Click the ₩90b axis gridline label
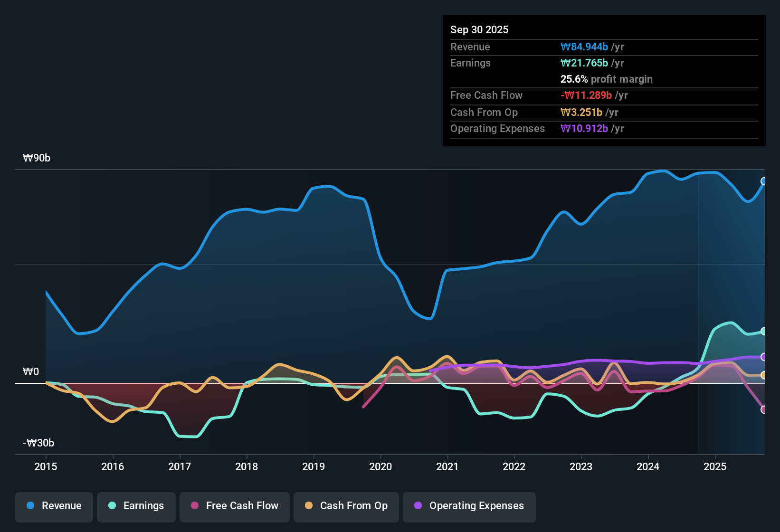780x532 pixels. tap(36, 158)
